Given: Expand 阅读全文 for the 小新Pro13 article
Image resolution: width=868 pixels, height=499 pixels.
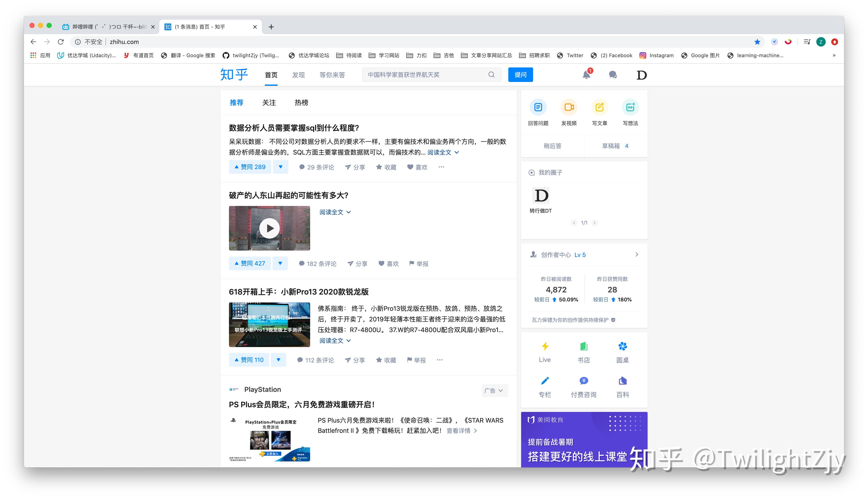Looking at the screenshot, I should coord(335,340).
